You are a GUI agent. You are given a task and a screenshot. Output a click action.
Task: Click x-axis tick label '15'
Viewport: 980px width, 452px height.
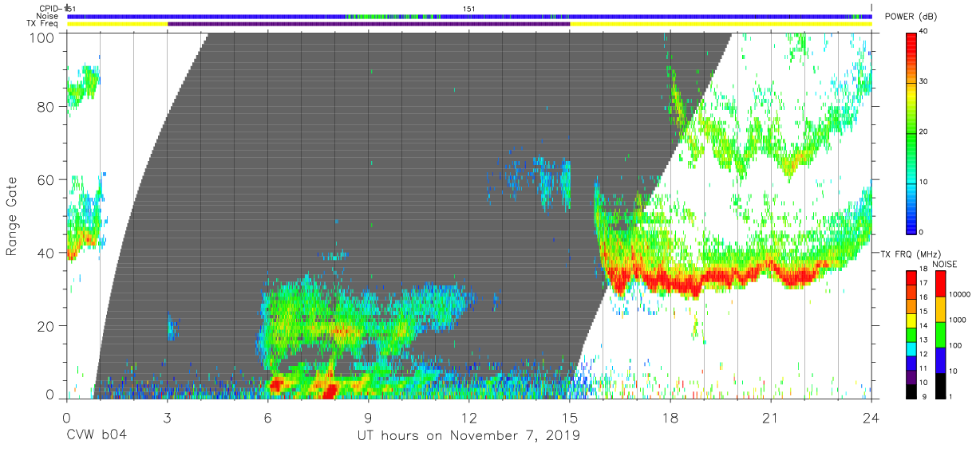(x=570, y=418)
